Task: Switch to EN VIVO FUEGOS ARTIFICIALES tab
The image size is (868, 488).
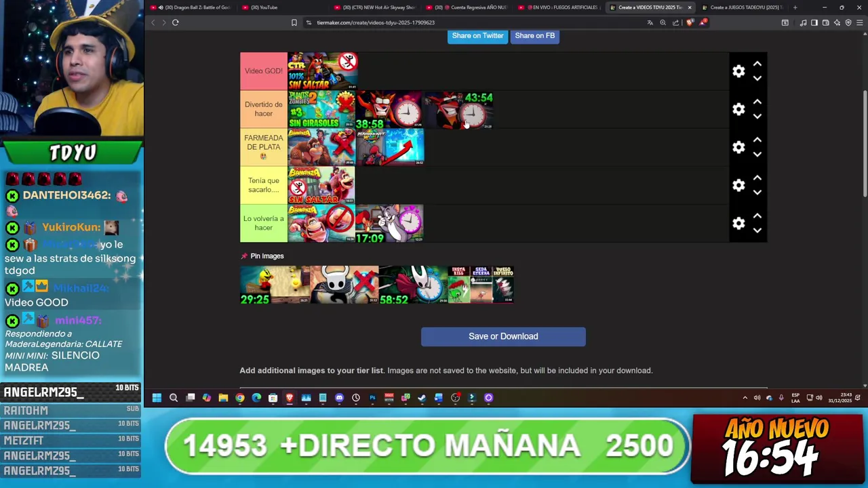Action: pos(559,7)
